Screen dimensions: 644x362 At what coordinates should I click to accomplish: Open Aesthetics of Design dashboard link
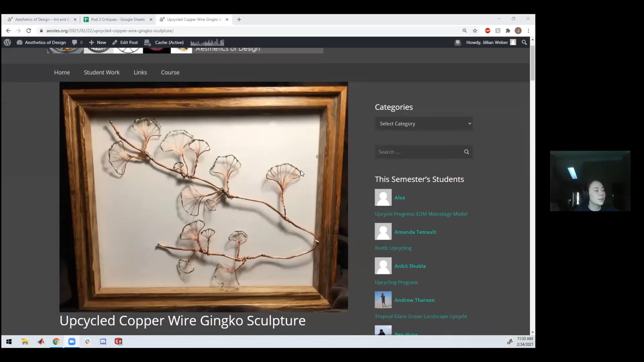coord(41,42)
